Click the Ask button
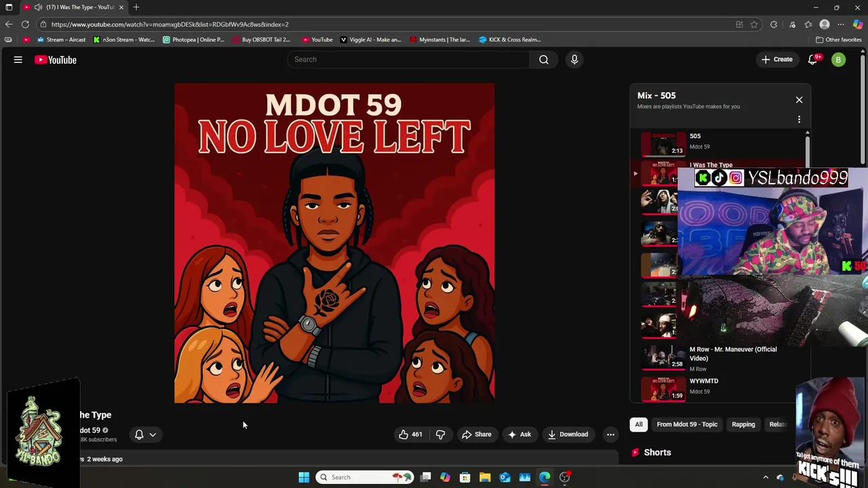 [519, 434]
